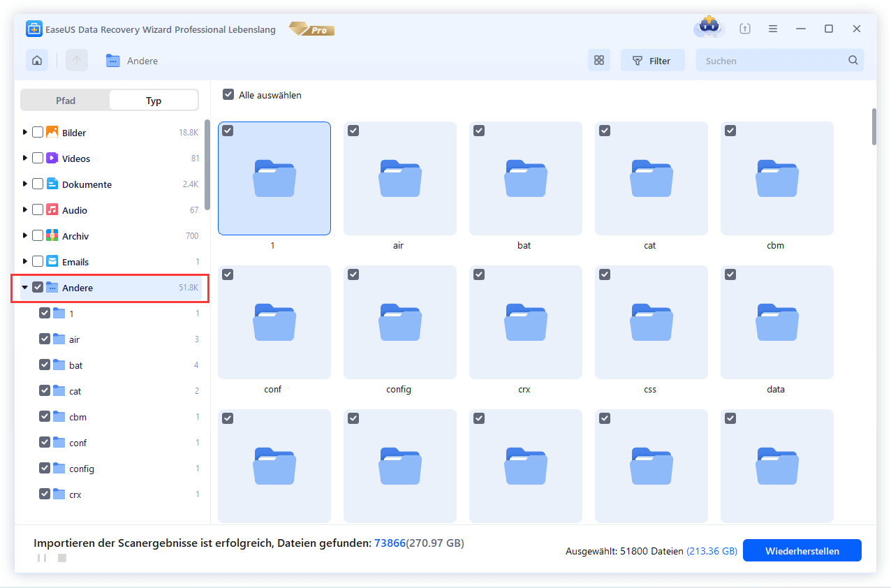
Task: Open the folder thumbnail named bat
Action: 526,178
